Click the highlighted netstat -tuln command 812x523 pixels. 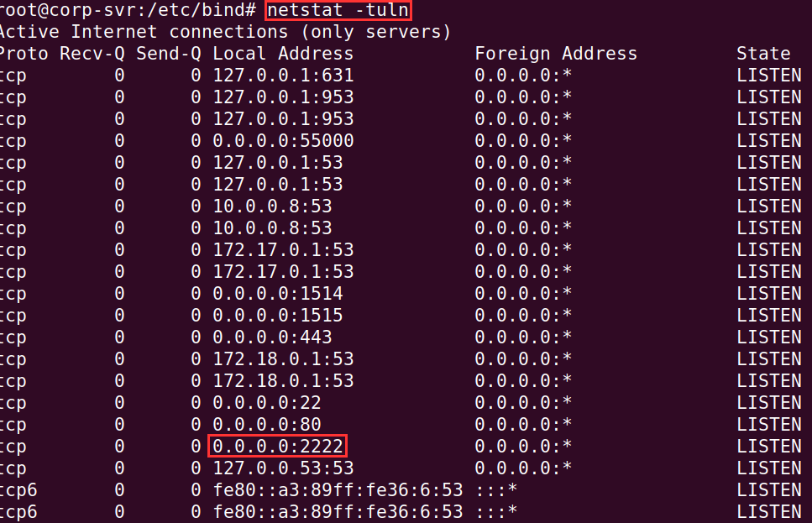(338, 11)
